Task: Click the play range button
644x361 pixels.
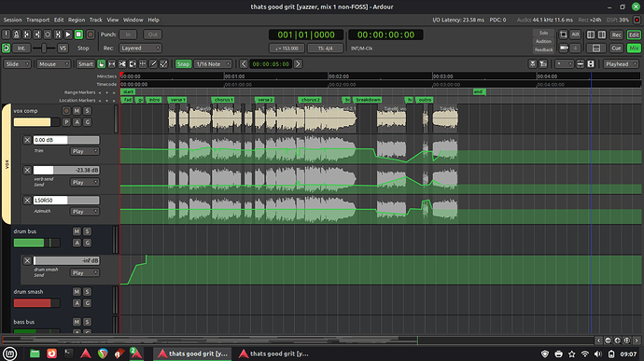Action: 58,35
